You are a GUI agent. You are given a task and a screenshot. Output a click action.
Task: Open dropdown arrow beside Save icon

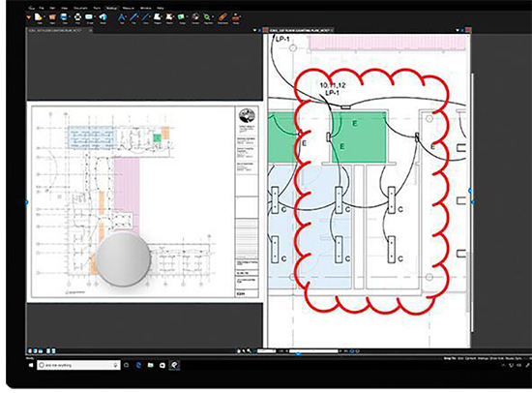(x=70, y=16)
